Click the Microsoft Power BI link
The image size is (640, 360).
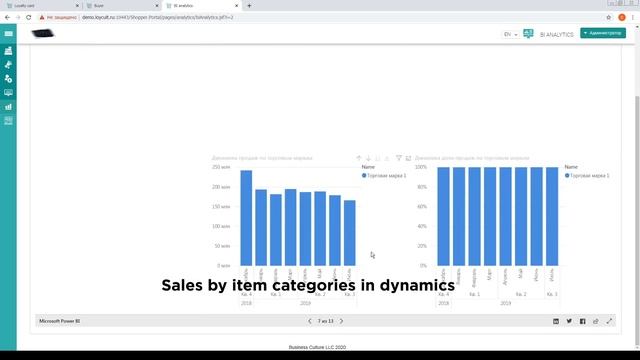(x=60, y=321)
